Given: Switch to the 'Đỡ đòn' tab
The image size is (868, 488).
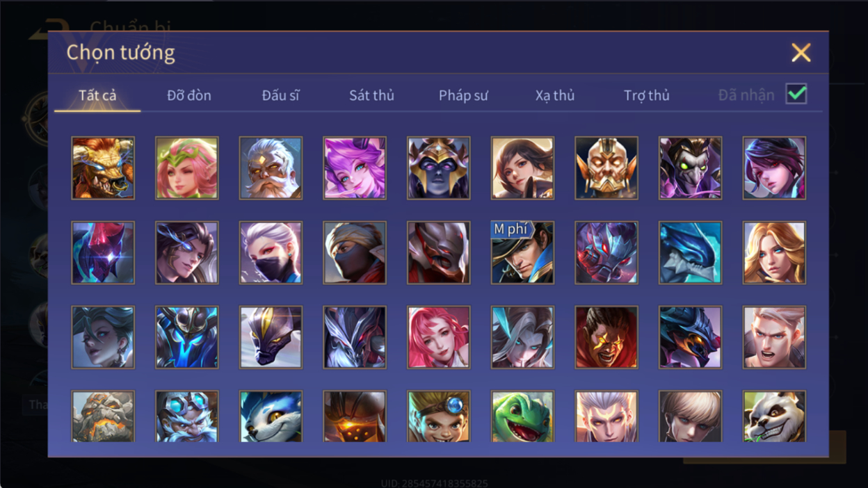Looking at the screenshot, I should (x=189, y=95).
